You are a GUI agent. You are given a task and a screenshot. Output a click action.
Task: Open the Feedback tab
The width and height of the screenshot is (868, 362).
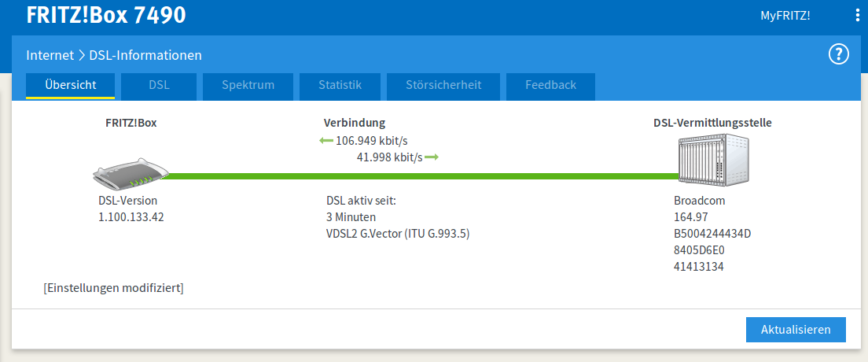pos(551,85)
